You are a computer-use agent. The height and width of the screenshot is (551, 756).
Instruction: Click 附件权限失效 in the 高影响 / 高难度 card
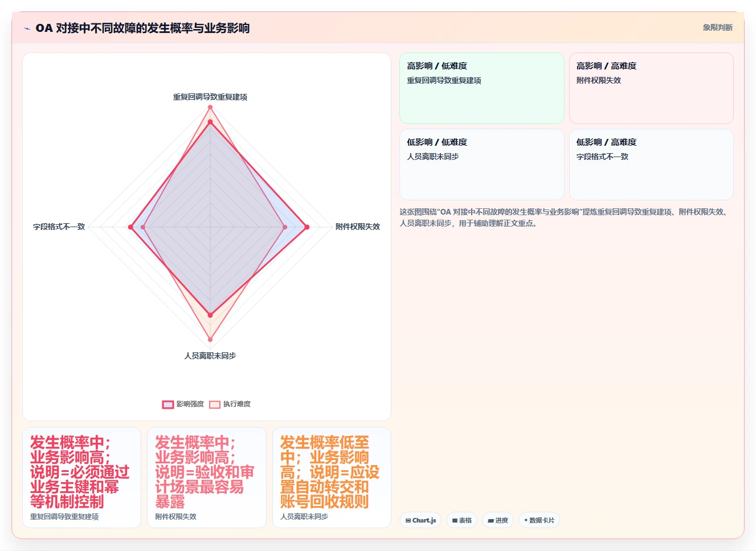pos(599,81)
